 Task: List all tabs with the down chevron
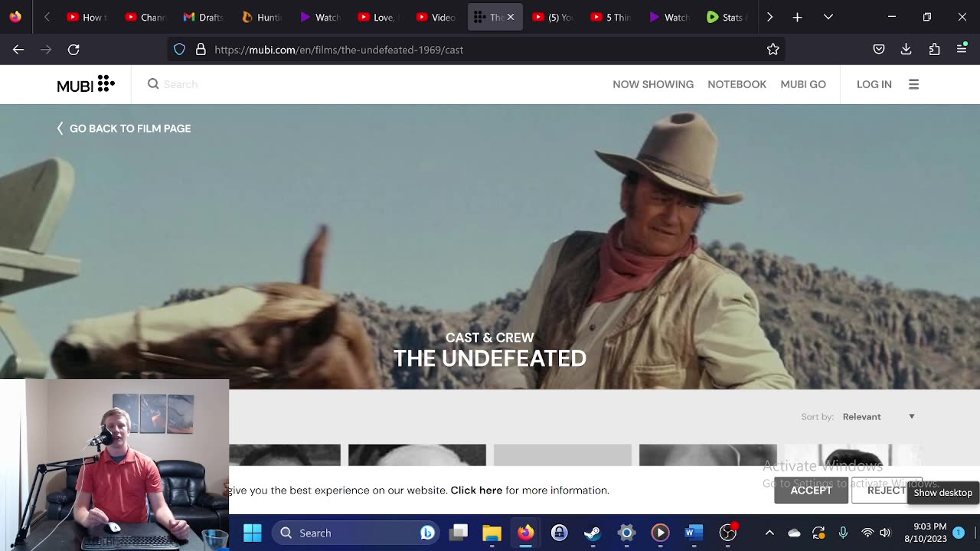point(828,17)
